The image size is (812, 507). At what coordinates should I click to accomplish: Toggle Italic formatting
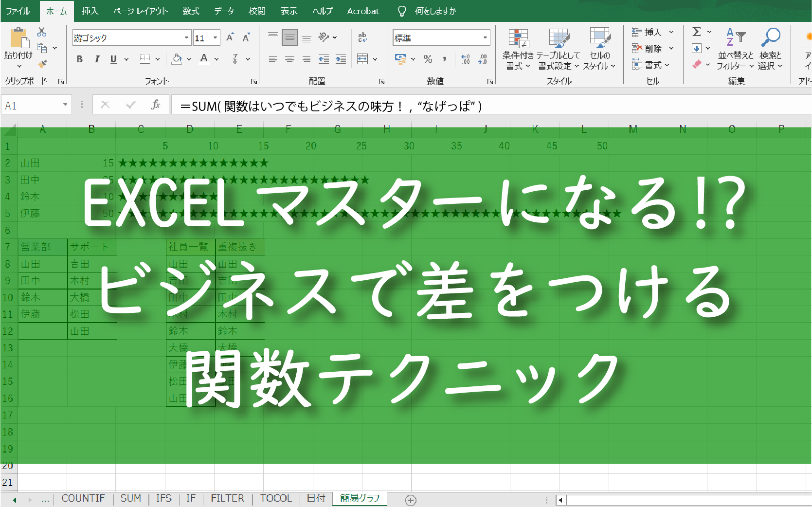[x=97, y=59]
